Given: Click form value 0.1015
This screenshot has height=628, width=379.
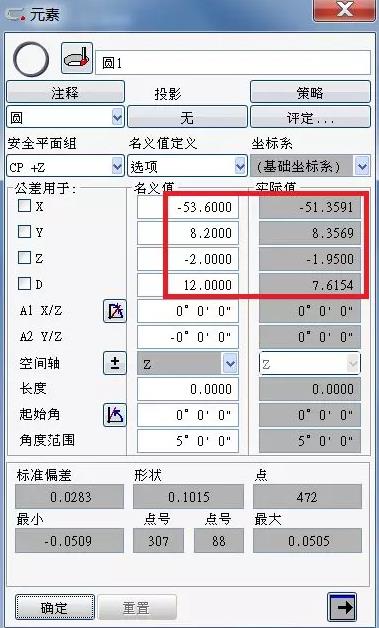Looking at the screenshot, I should 188,497.
